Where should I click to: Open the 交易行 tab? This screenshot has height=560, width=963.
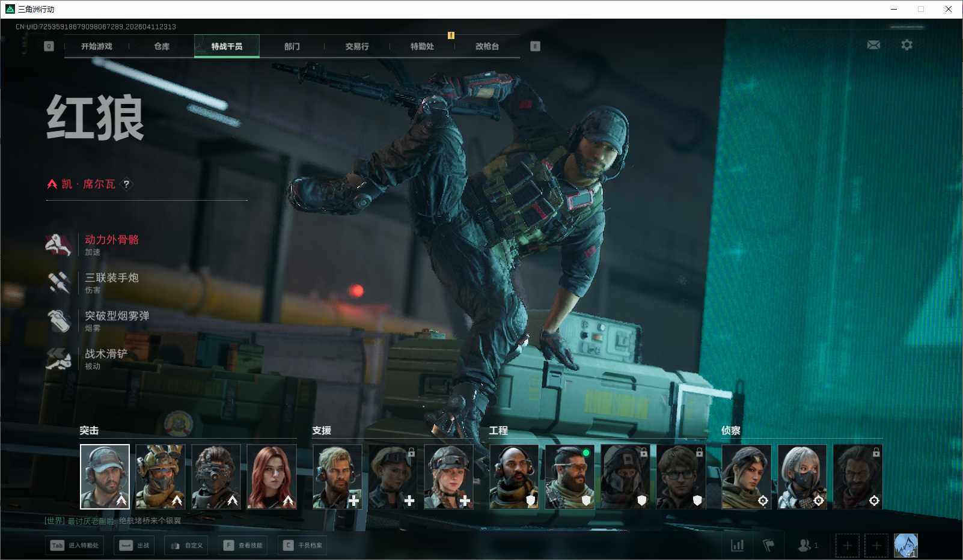coord(357,46)
